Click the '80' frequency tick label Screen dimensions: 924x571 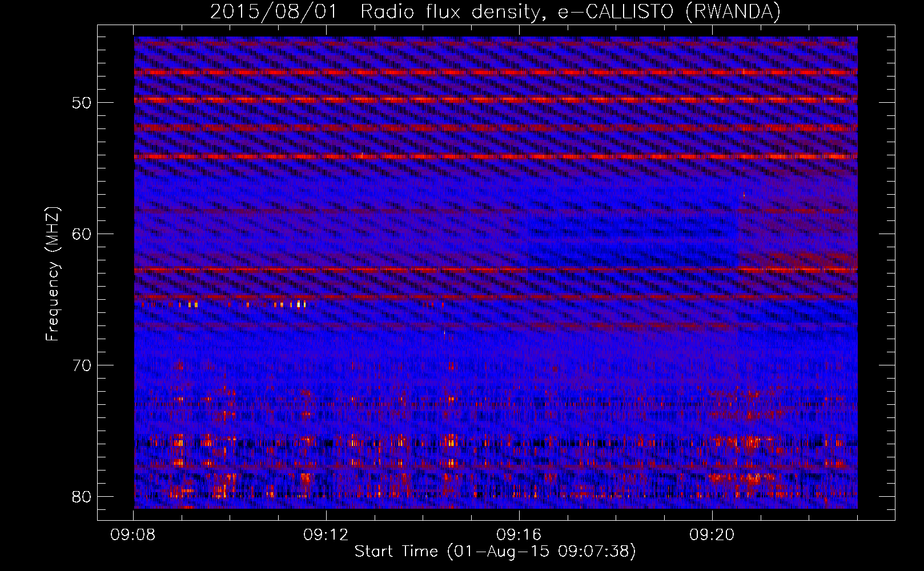(x=82, y=497)
